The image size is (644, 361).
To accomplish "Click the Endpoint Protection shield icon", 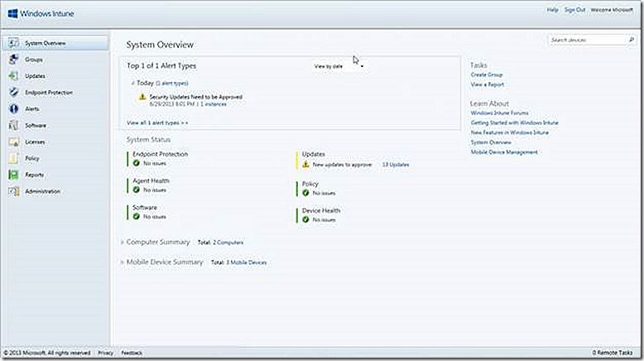I will click(x=13, y=92).
